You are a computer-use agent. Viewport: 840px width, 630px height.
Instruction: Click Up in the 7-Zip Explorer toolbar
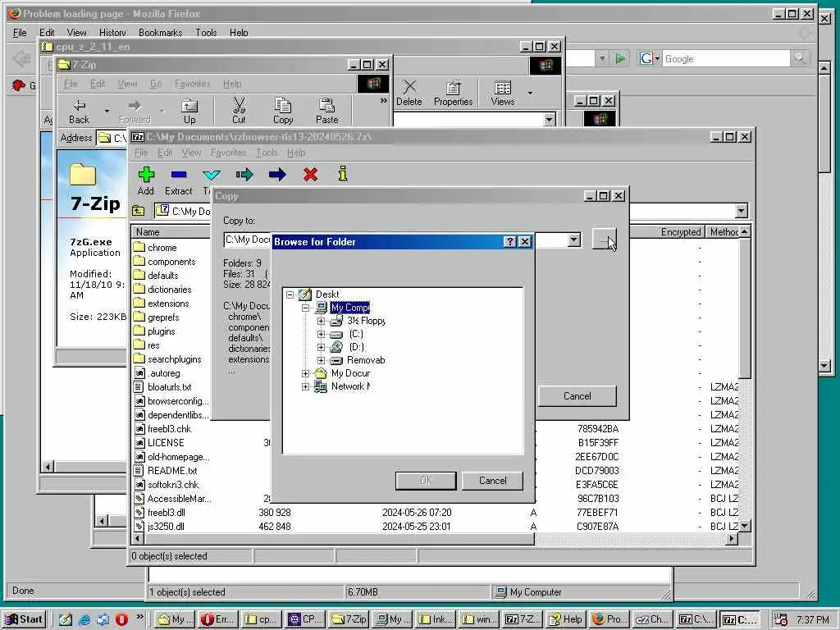tap(189, 112)
